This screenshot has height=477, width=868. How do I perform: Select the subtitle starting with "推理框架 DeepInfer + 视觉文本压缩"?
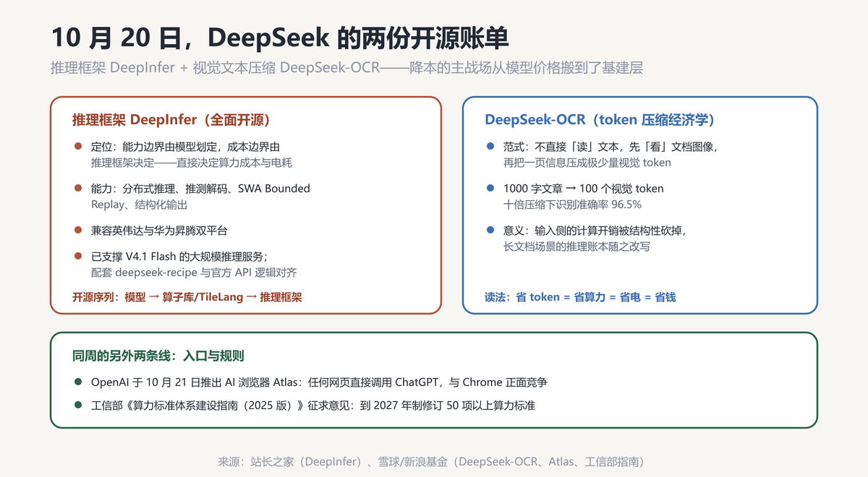point(346,69)
